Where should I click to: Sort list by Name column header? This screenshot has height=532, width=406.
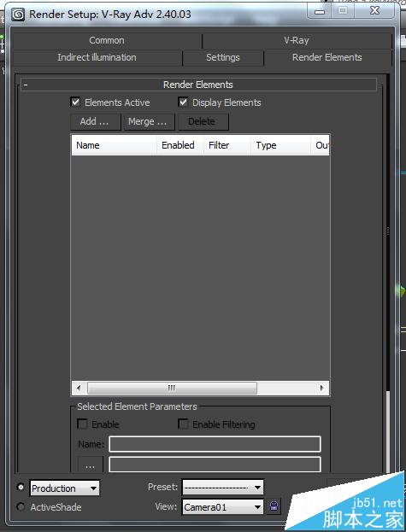click(114, 145)
